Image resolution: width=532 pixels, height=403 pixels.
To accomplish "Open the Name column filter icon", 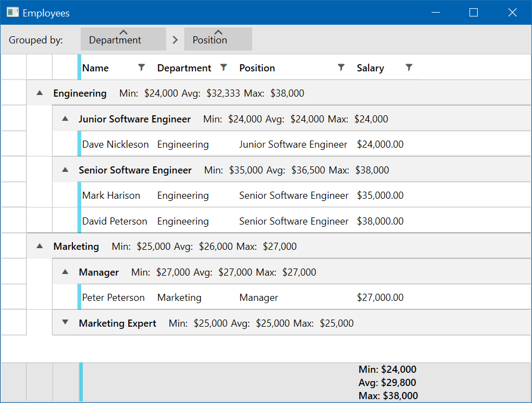I will tap(142, 68).
